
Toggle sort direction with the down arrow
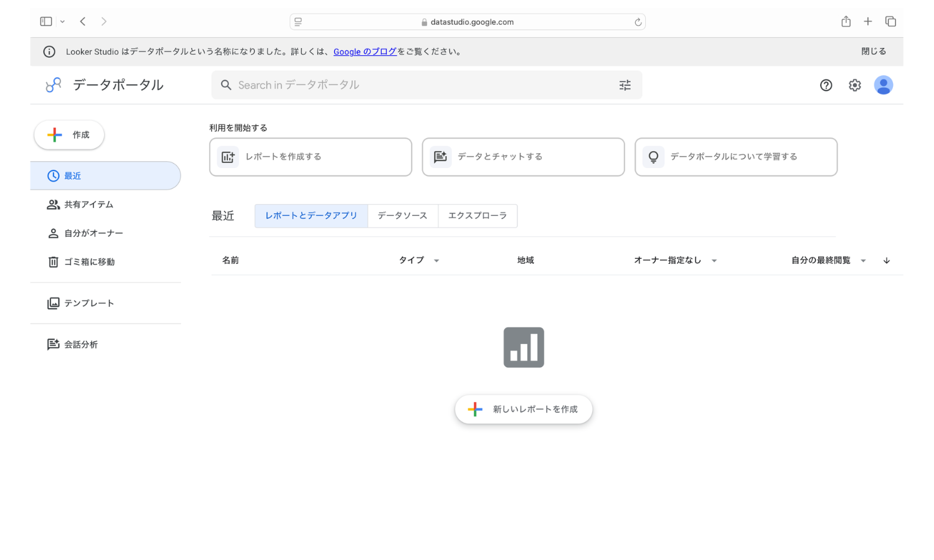click(887, 261)
